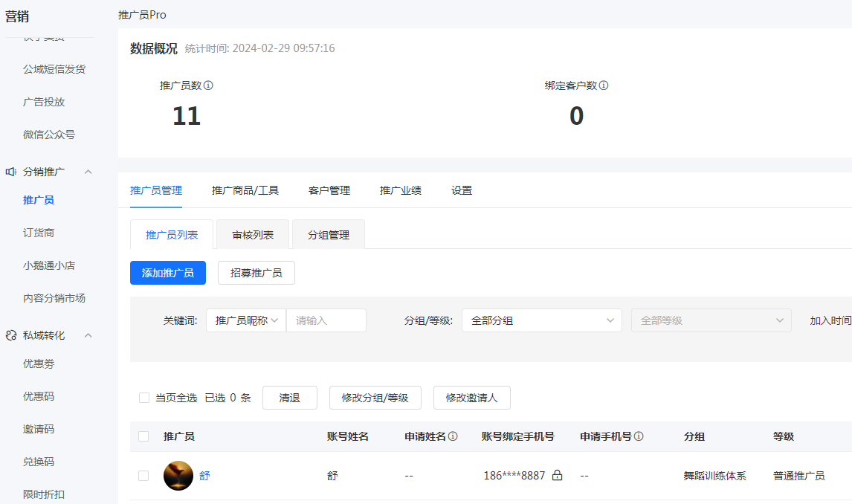Toggle the table header select-all checkbox
The width and height of the screenshot is (852, 504).
click(143, 436)
